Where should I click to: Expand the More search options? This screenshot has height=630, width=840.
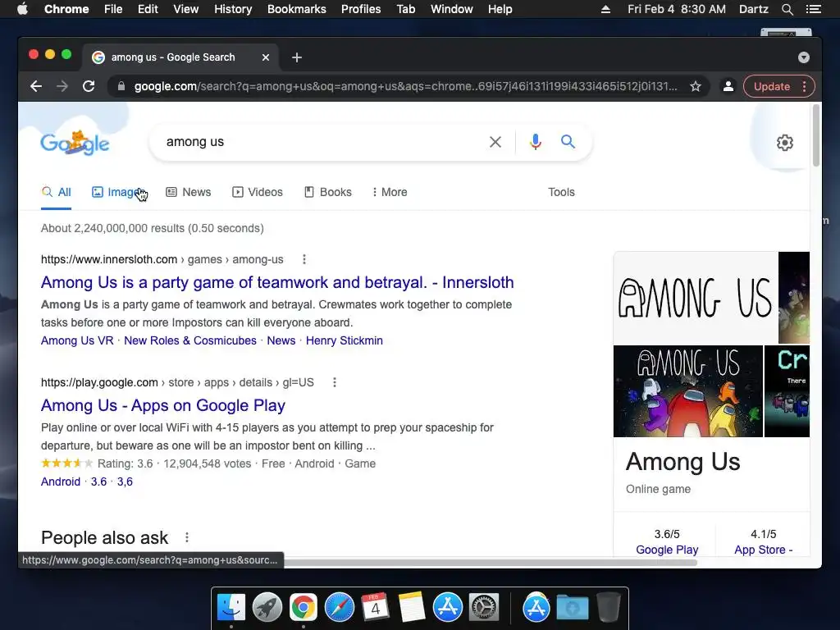point(390,192)
